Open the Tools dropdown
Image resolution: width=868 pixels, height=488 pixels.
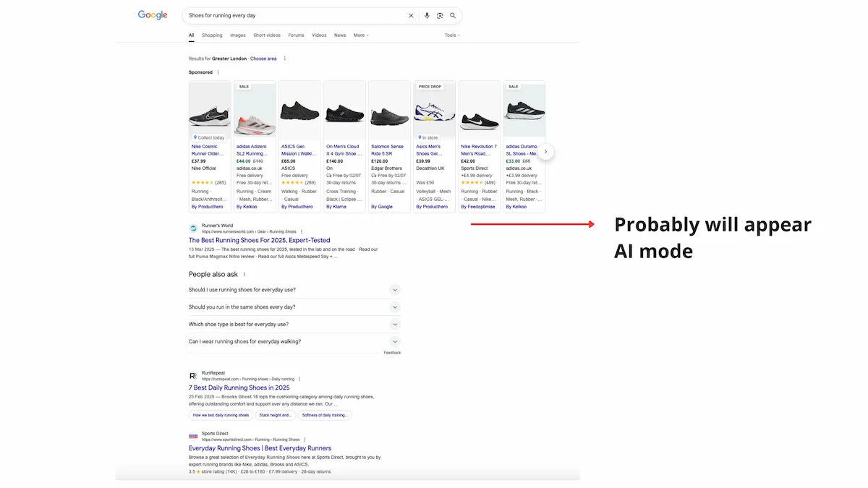(451, 35)
